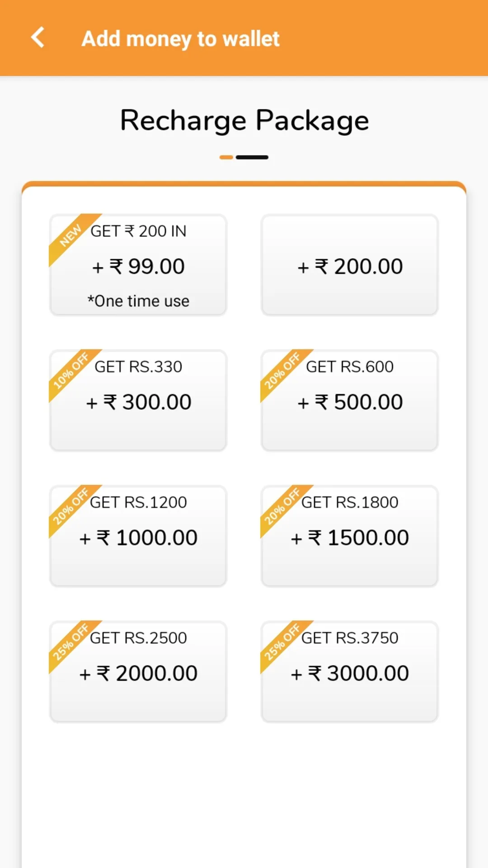Tap the back arrow icon
Screen dimensions: 488x868
[x=38, y=38]
